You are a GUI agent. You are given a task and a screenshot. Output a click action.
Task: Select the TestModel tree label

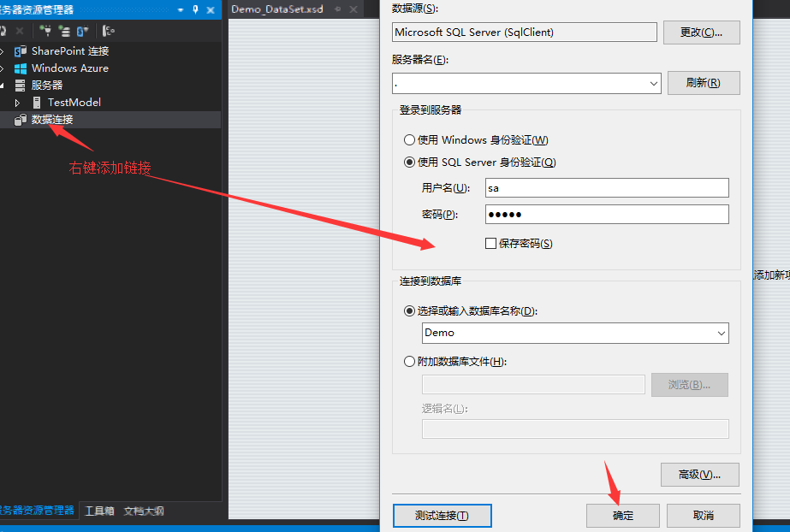click(74, 103)
